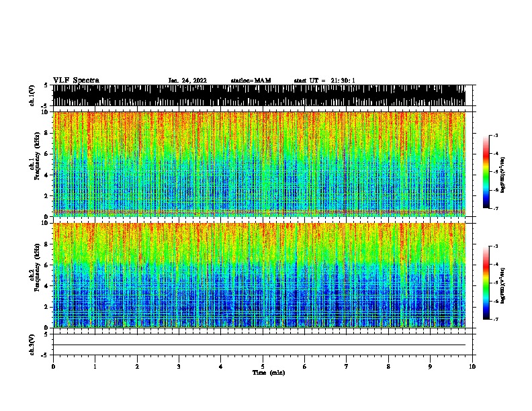Click the "ch.1(V)" waveform axis label
This screenshot has height=411, width=532.
(x=32, y=95)
